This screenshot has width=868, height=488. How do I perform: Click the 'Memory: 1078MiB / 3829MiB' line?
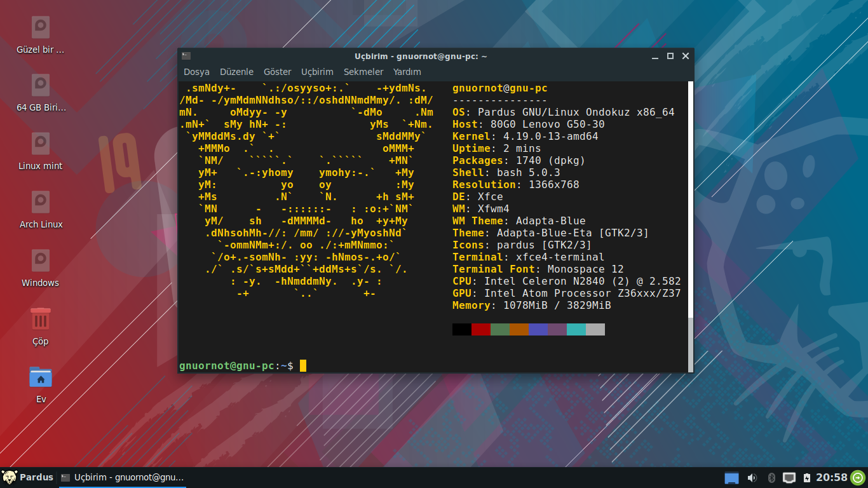532,306
